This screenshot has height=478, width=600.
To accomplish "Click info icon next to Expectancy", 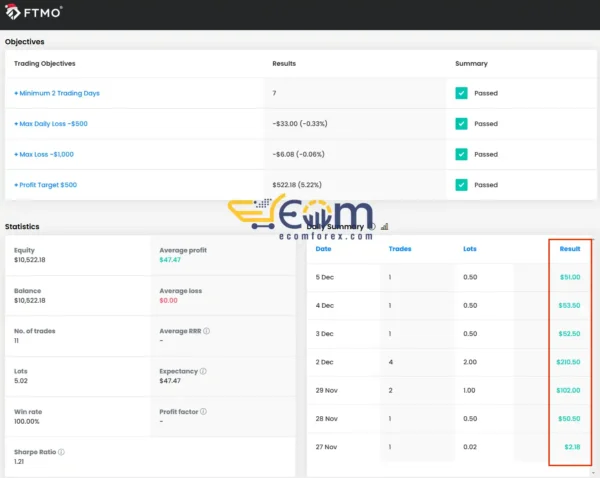I will coord(203,371).
